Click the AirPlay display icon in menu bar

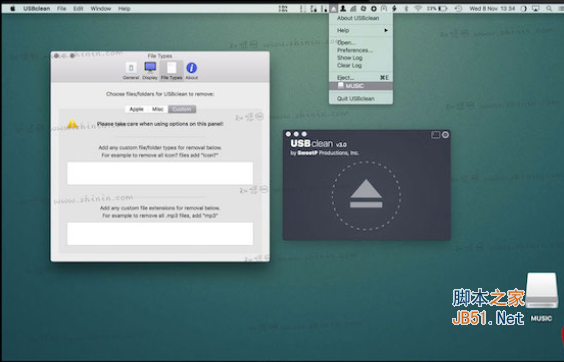pos(536,8)
